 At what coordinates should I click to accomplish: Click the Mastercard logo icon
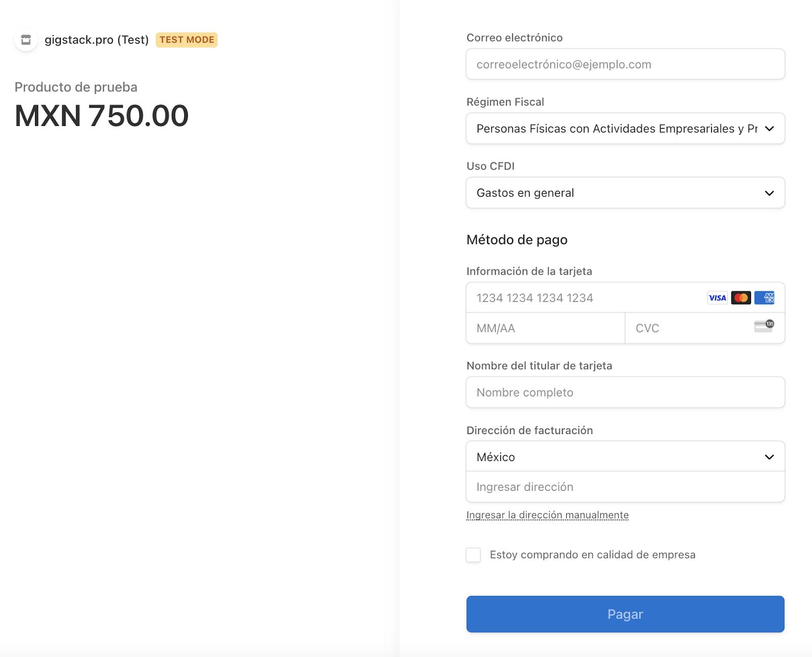pos(741,298)
